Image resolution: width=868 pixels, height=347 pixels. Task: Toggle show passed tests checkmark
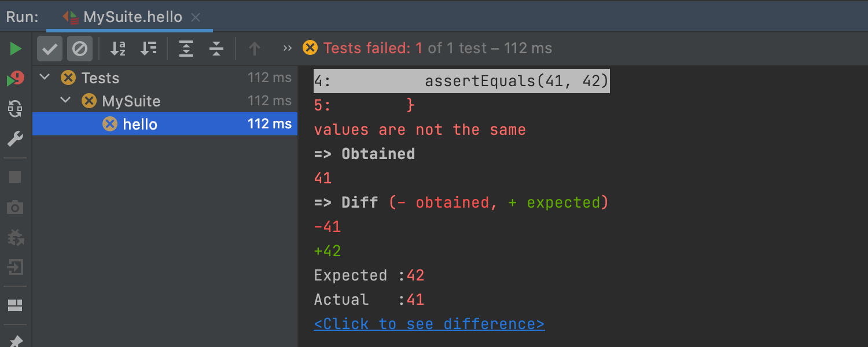click(x=50, y=49)
